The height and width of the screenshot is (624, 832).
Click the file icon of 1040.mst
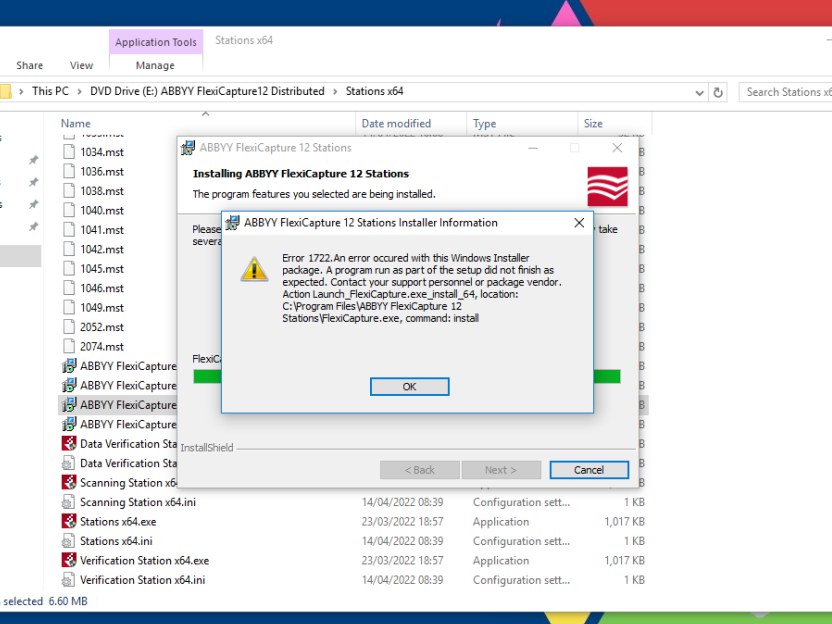coord(68,210)
